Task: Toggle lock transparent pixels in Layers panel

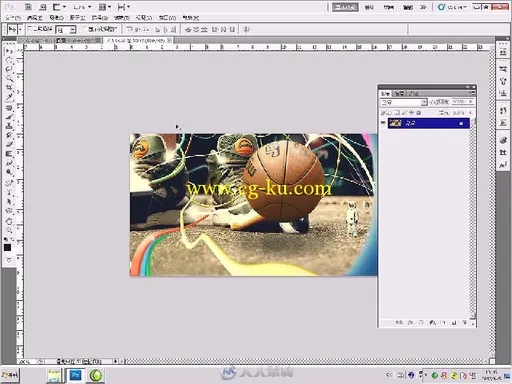Action: click(398, 113)
